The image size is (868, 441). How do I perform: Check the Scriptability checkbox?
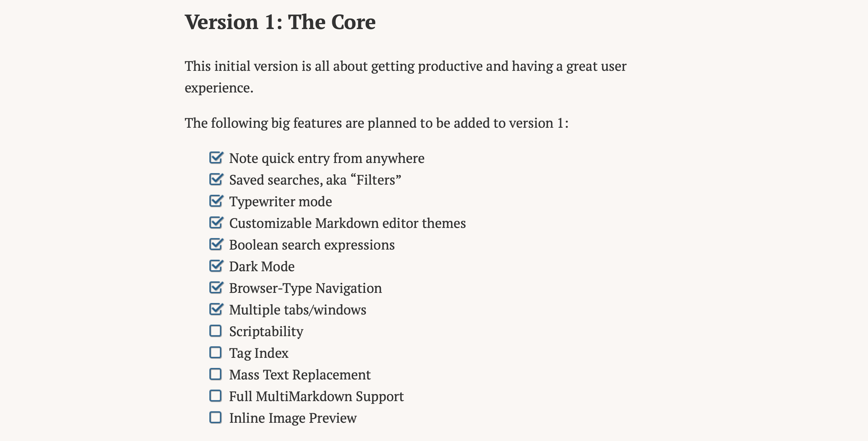point(215,331)
